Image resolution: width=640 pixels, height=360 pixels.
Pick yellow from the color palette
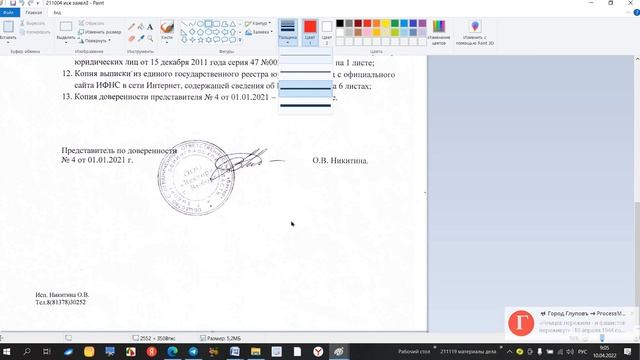tap(385, 23)
